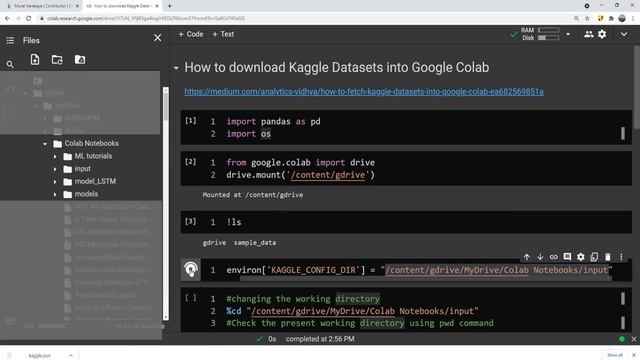Mount Google Drive from Files panel
This screenshot has height=360, width=640.
80,60
